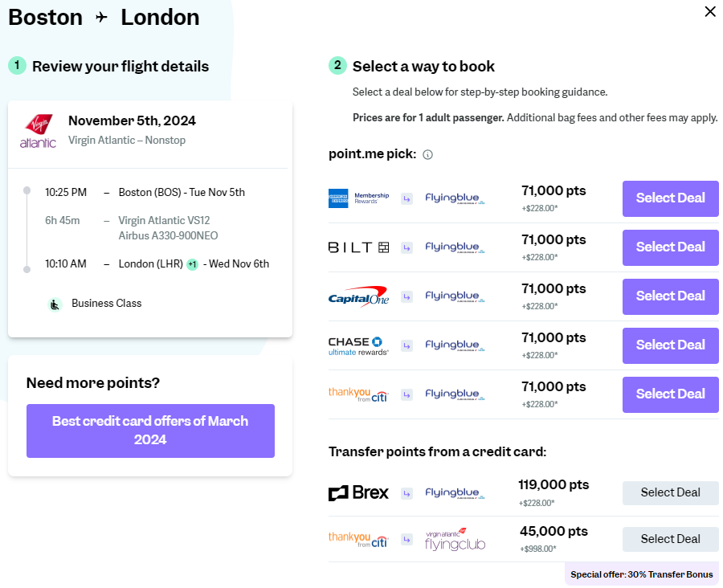The width and height of the screenshot is (723, 588).
Task: Open Best credit card offers of March 2024
Action: coord(149,431)
